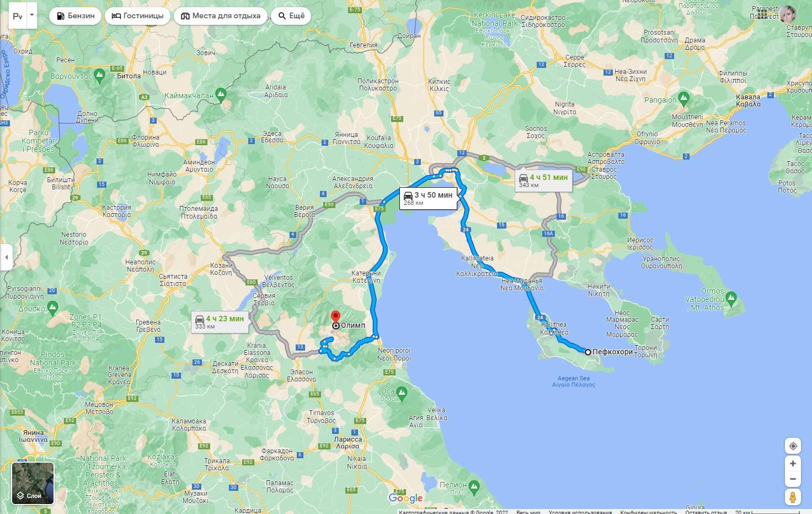The height and width of the screenshot is (514, 812).
Task: Open the Условия использования link
Action: coord(580,512)
